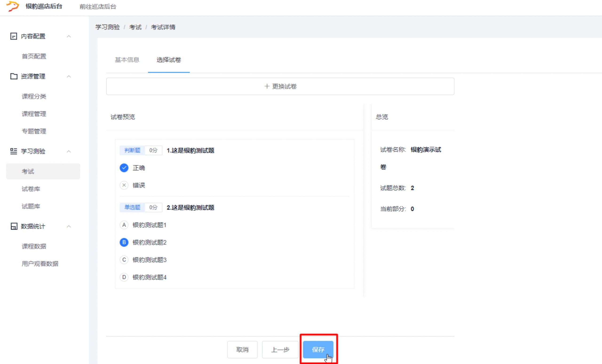Screen dimensions: 602x364
Task: Click 考试 in the breadcrumb
Action: 135,27
